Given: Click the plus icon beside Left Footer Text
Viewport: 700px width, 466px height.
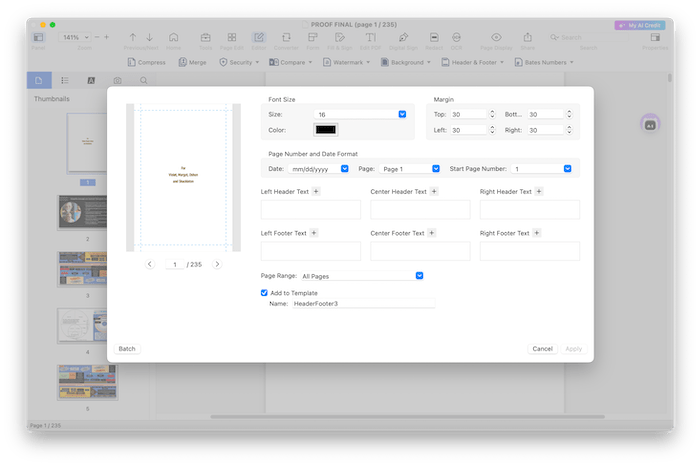Looking at the screenshot, I should click(x=314, y=233).
